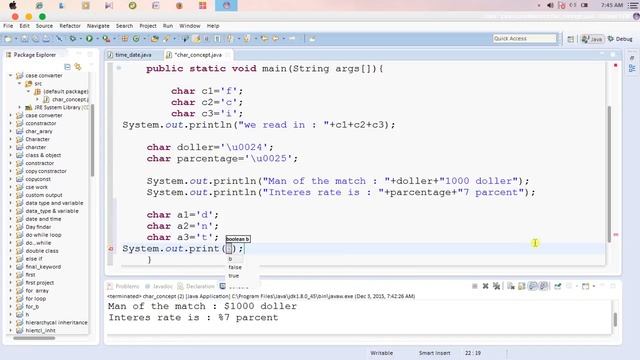Click Remove All Terminated Launches icon

pyautogui.click(x=496, y=286)
